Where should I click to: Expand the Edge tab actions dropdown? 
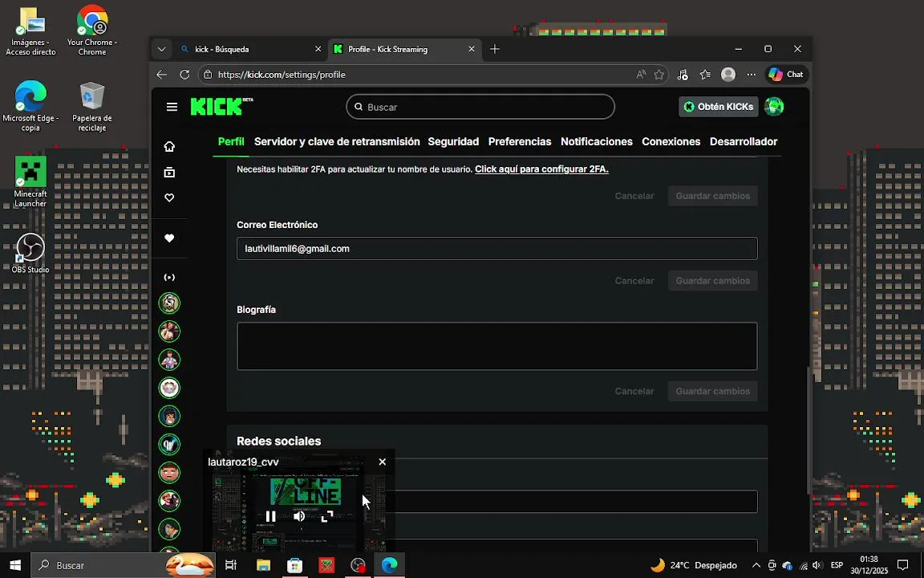click(161, 49)
